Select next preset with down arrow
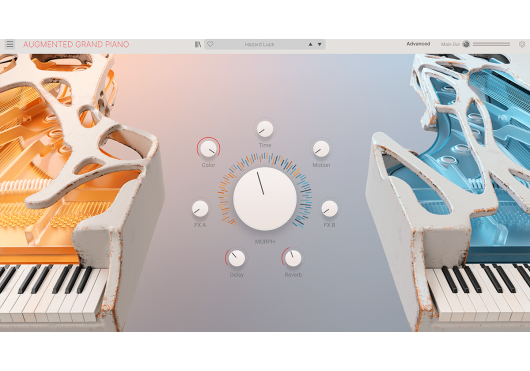The width and height of the screenshot is (530, 371). [x=319, y=44]
